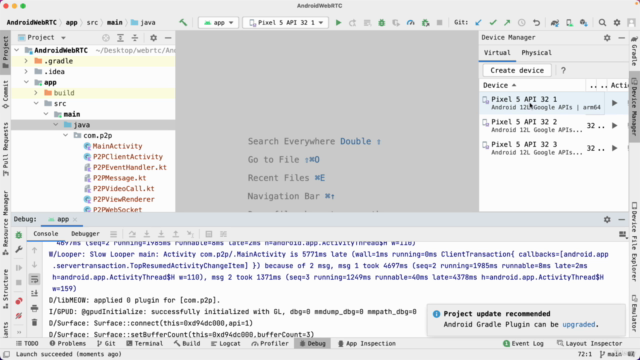
Task: Select the Console tab
Action: click(x=46, y=234)
